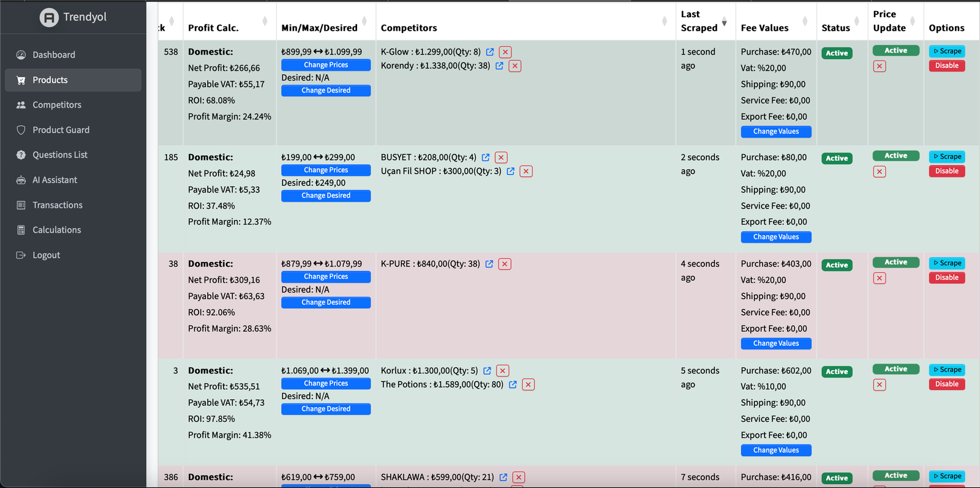980x488 pixels.
Task: Open external link for K-Glow competitor
Action: point(490,52)
